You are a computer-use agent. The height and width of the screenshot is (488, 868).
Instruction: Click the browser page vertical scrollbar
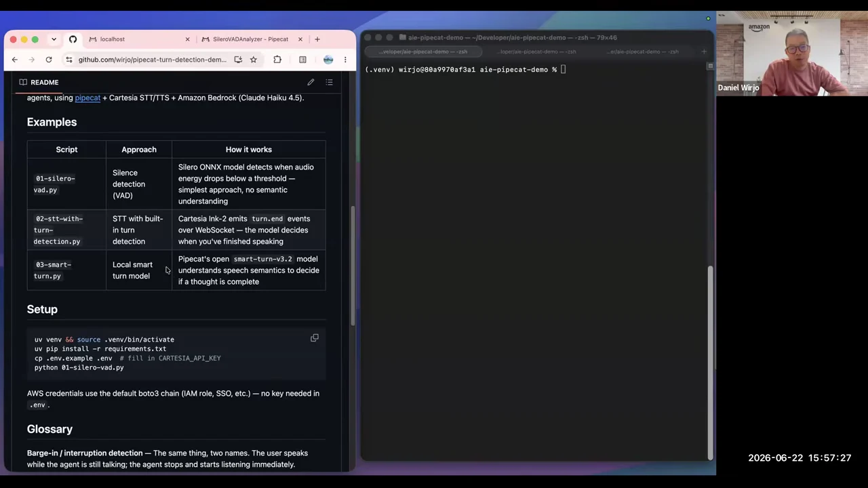tap(352, 264)
